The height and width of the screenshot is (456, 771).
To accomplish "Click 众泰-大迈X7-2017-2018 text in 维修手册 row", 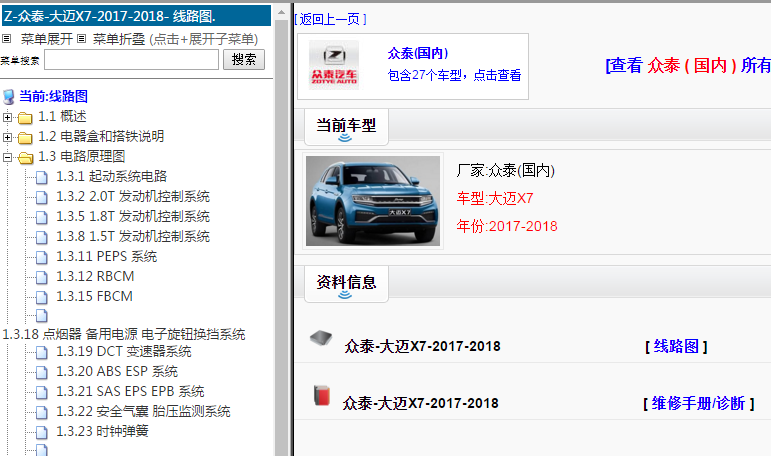I will coord(420,403).
